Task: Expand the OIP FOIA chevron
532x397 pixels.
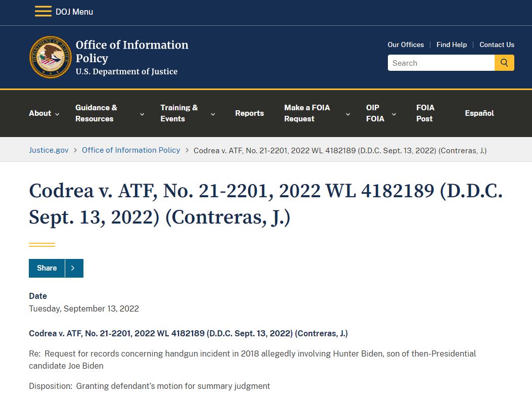Action: (394, 114)
